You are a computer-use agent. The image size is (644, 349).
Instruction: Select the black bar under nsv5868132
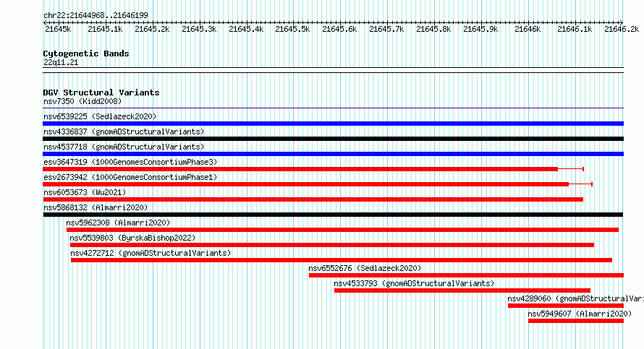point(333,215)
